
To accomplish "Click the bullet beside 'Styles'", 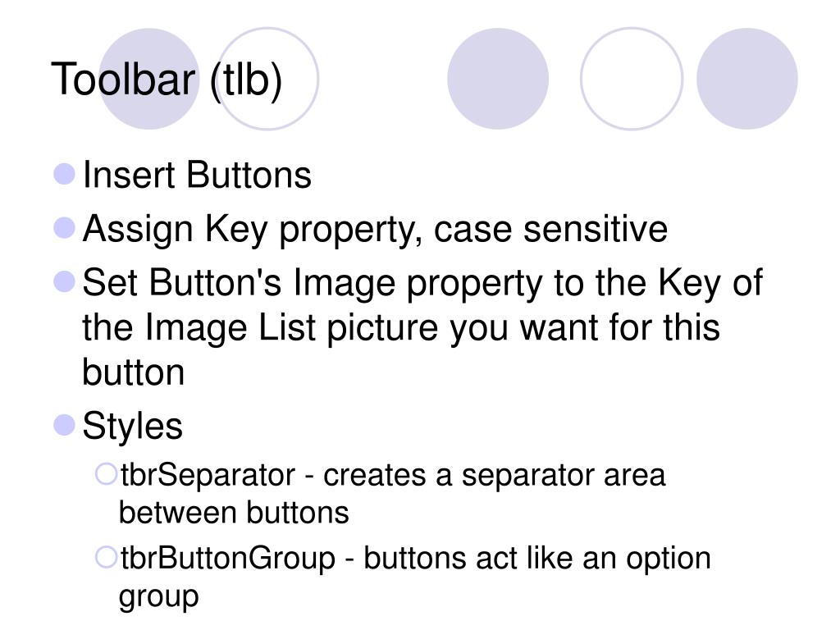I will 65,426.
